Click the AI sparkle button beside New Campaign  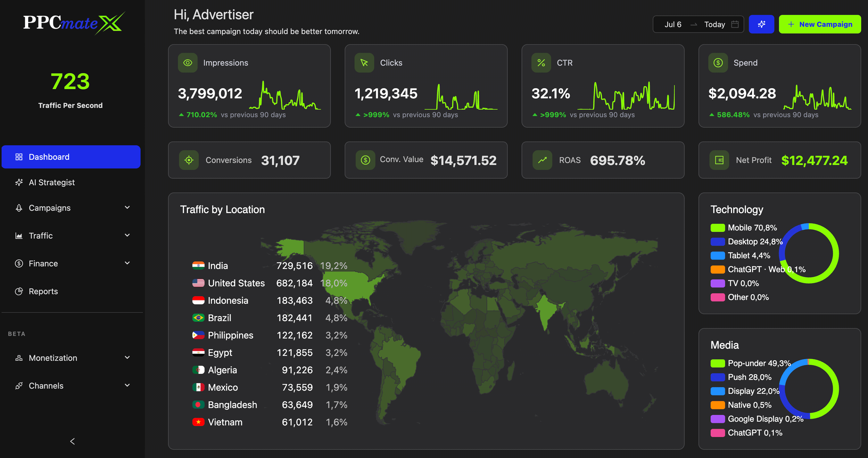(761, 24)
